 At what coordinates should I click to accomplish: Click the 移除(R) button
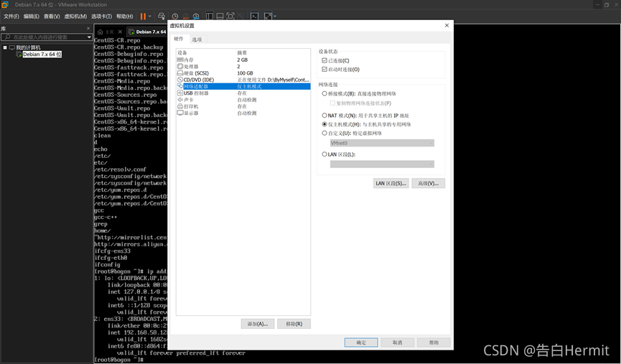coord(294,324)
